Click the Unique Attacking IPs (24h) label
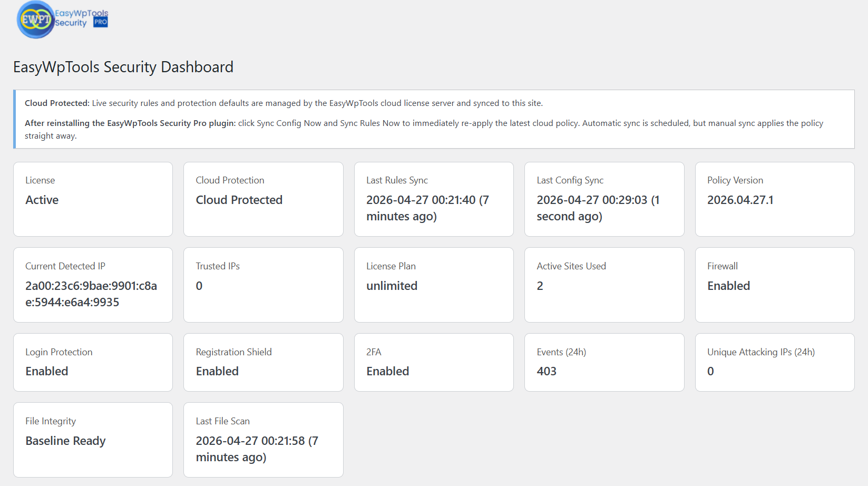Image resolution: width=868 pixels, height=486 pixels. (761, 352)
